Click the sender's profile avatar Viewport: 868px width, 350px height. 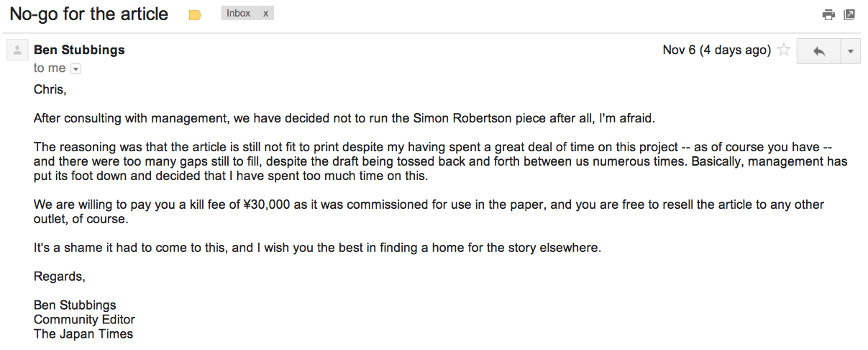[x=17, y=50]
